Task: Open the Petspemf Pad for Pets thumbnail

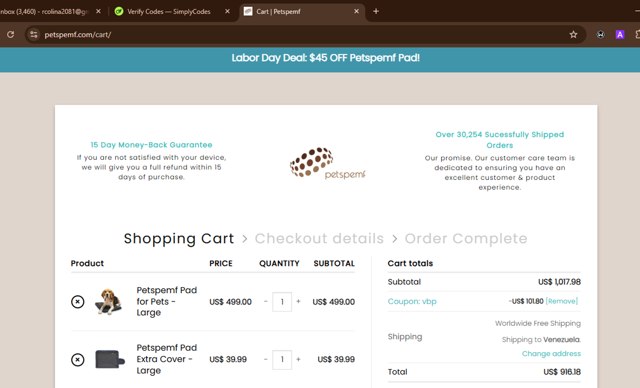Action: [x=108, y=302]
